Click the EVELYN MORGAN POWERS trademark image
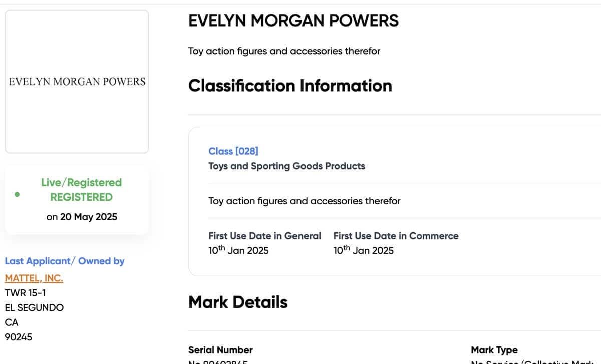The height and width of the screenshot is (364, 601). pos(77,81)
